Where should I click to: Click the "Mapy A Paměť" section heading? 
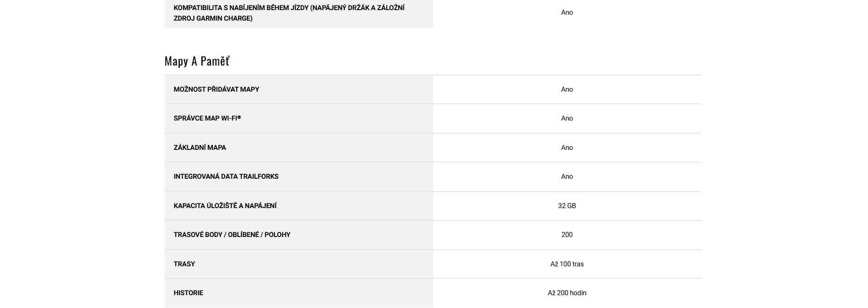[197, 61]
